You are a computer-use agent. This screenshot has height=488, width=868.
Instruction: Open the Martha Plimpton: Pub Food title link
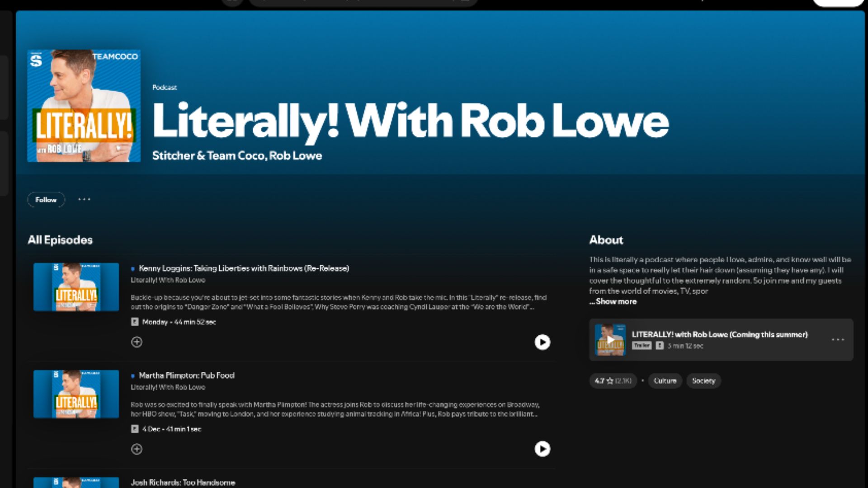187,375
